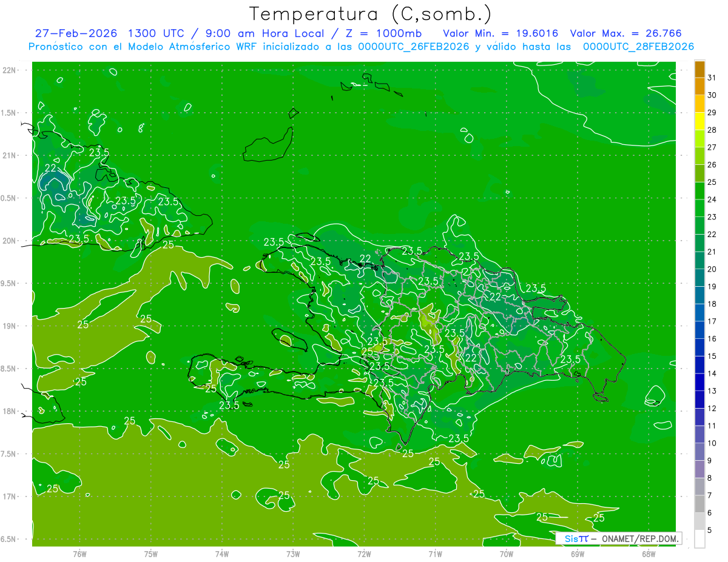728x562 pixels.
Task: Click the legend value '5'
Action: point(710,530)
